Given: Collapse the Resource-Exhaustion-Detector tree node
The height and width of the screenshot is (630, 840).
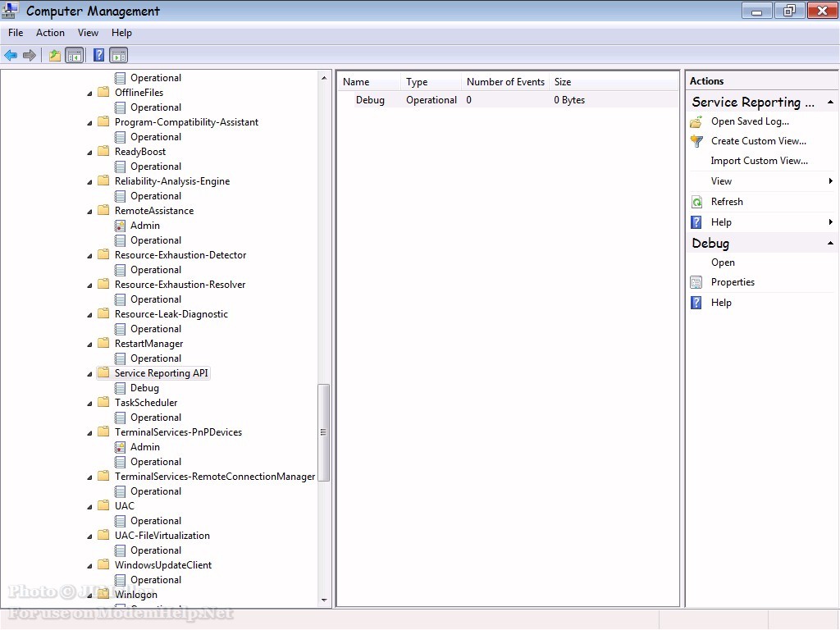Looking at the screenshot, I should [x=89, y=256].
